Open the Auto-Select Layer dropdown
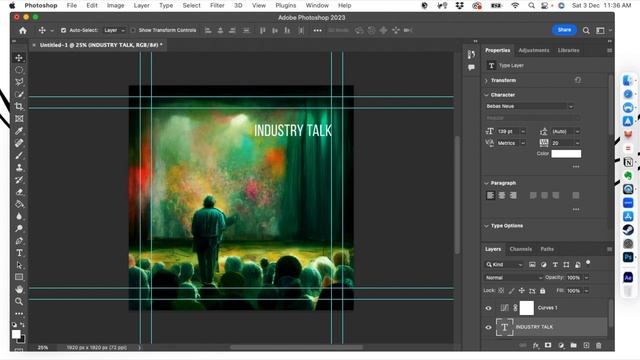This screenshot has width=640, height=360. click(x=114, y=30)
